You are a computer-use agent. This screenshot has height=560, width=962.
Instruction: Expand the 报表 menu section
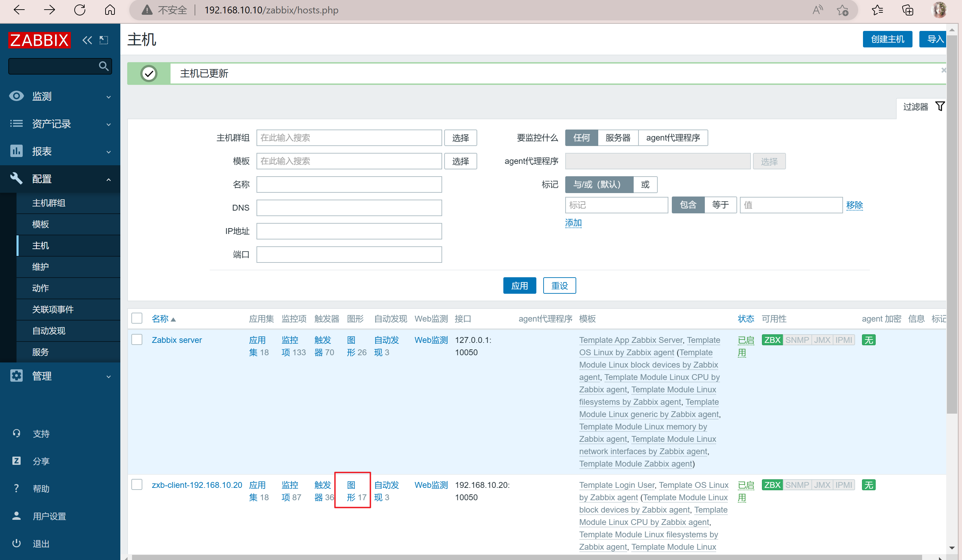coord(60,151)
